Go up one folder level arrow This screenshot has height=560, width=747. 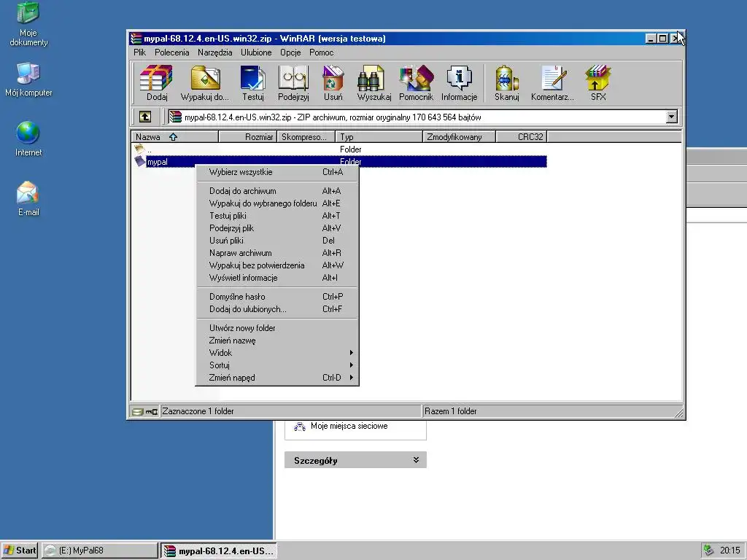pos(145,117)
